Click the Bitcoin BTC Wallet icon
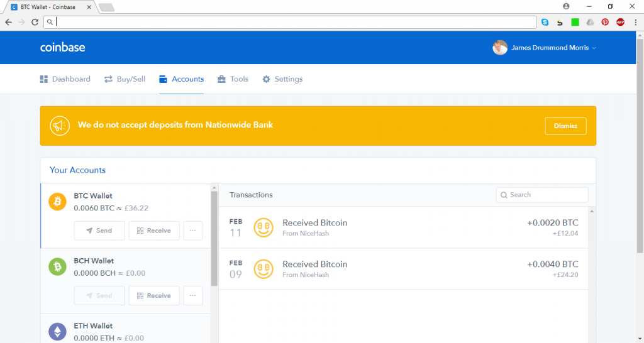 click(57, 202)
